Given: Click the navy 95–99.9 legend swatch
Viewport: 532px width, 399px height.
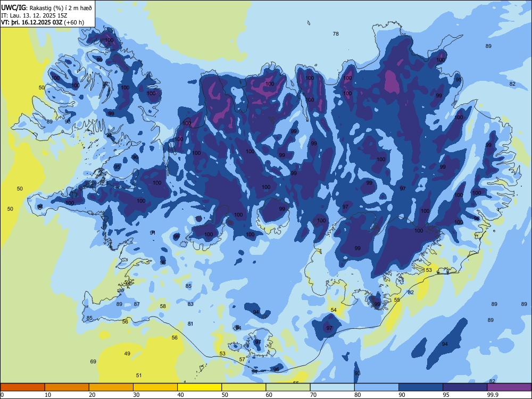Looking at the screenshot, I should coord(465,387).
